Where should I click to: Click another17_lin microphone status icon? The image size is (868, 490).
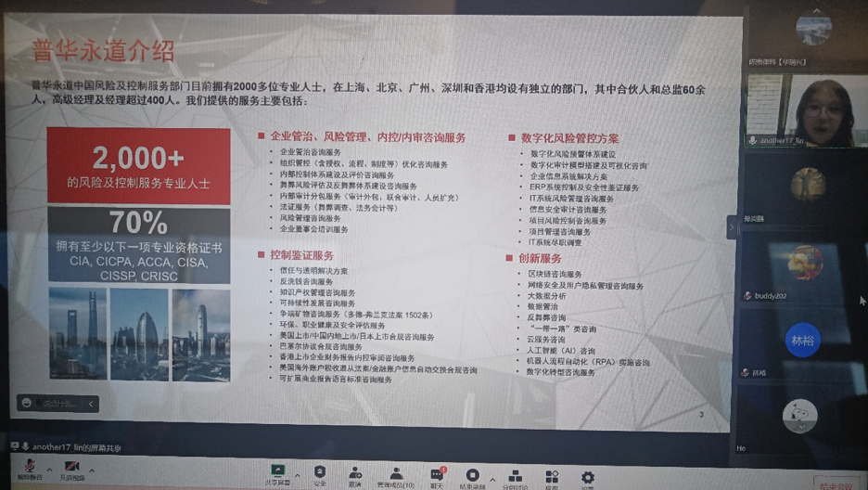(753, 141)
